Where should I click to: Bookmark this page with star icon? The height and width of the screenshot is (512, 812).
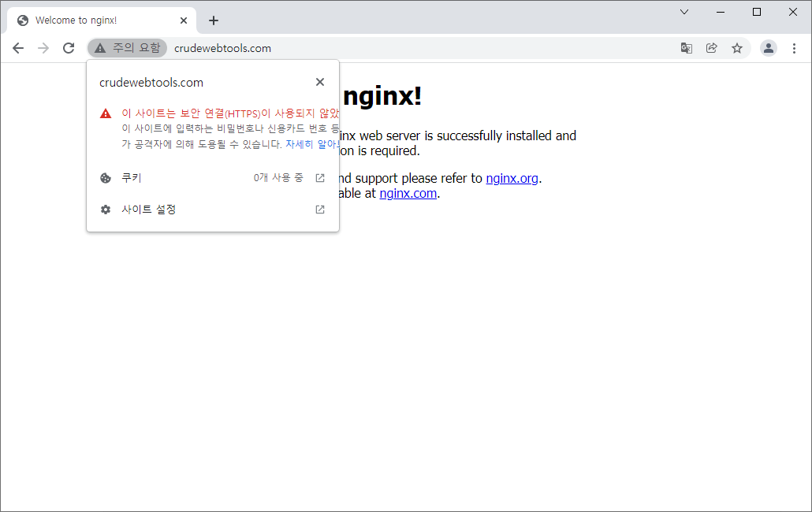click(737, 48)
